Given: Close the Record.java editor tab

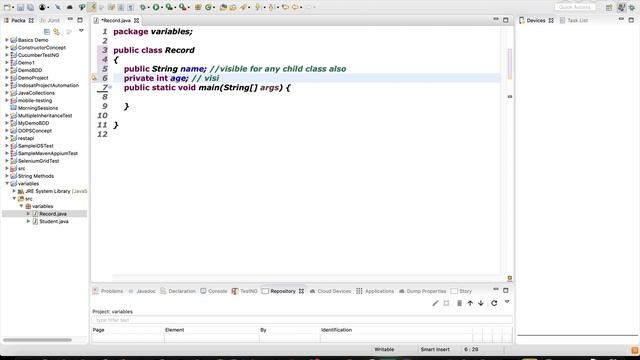Looking at the screenshot, I should (x=136, y=20).
